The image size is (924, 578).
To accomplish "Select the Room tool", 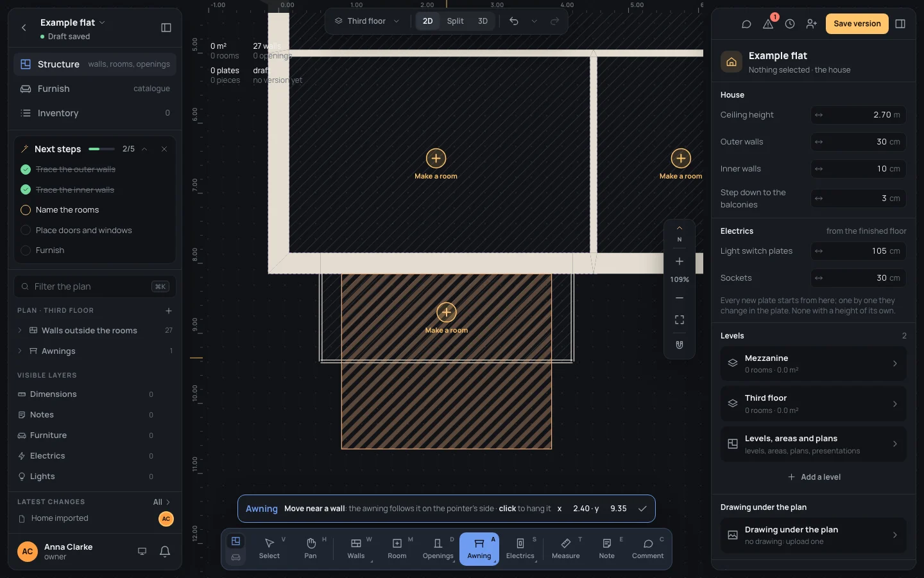I will click(397, 549).
